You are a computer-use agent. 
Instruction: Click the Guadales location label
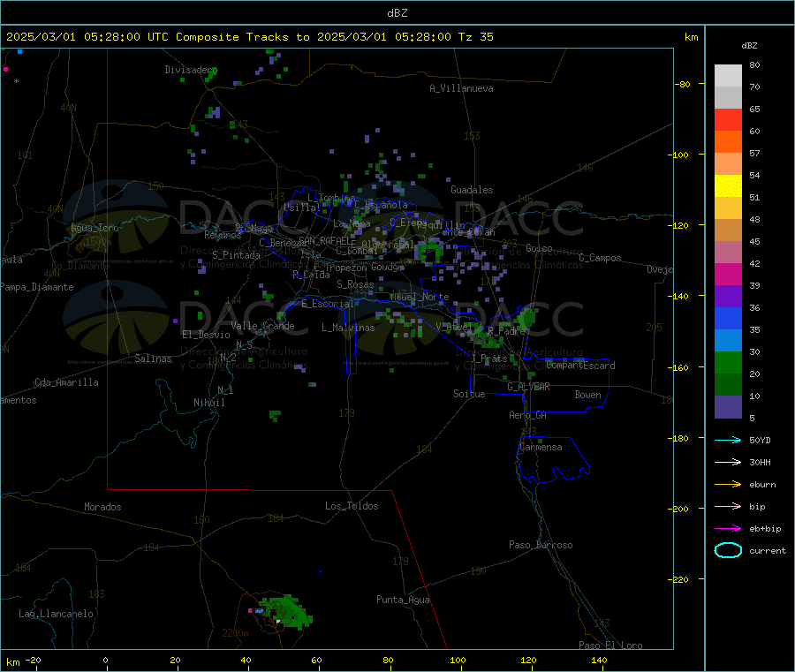(472, 190)
